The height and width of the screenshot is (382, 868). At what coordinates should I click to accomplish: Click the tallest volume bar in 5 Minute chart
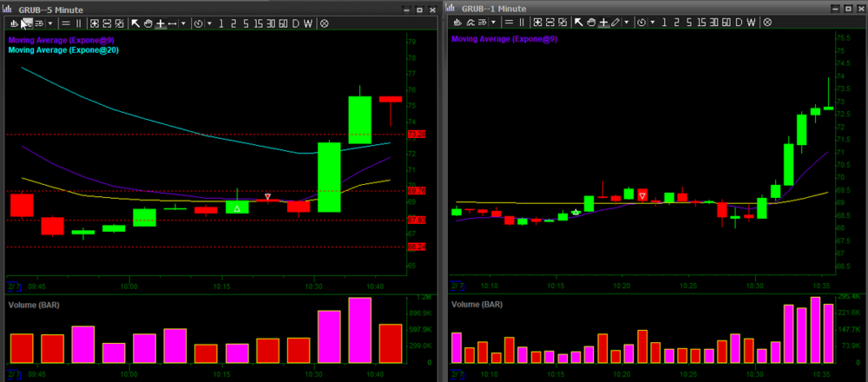point(360,331)
